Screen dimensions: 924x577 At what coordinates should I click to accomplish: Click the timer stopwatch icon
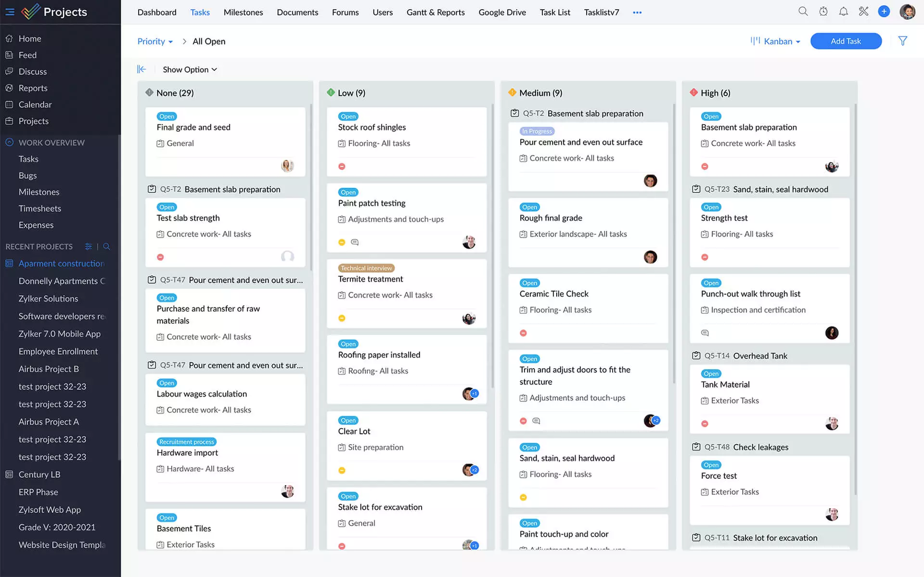823,12
